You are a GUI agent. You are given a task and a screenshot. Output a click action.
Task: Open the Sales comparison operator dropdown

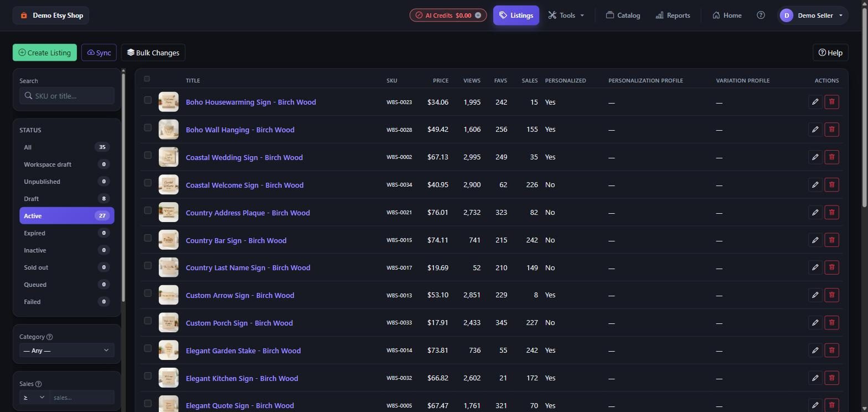(34, 398)
